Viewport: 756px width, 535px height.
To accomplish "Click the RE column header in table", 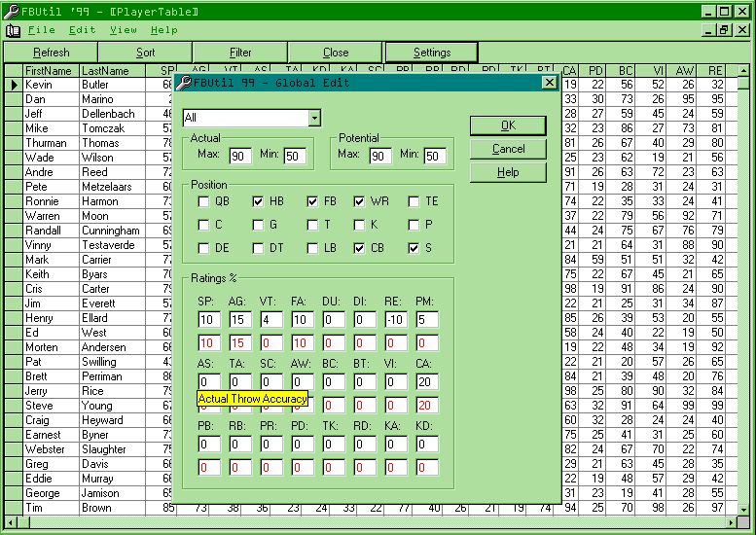I will [x=711, y=71].
